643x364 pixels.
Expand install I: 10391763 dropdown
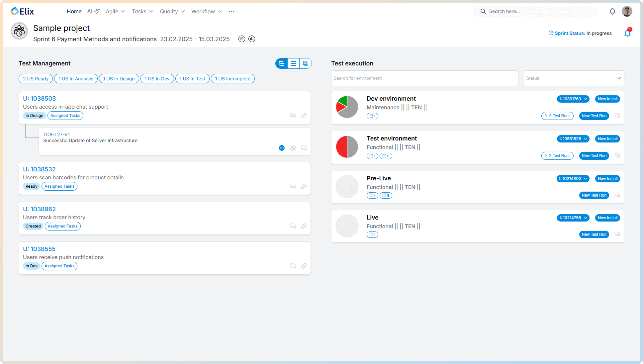click(x=573, y=99)
